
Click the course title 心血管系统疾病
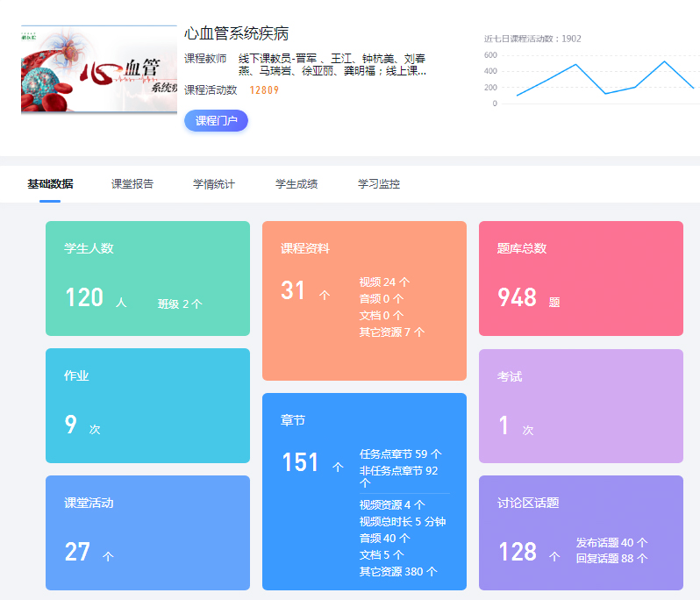(237, 34)
